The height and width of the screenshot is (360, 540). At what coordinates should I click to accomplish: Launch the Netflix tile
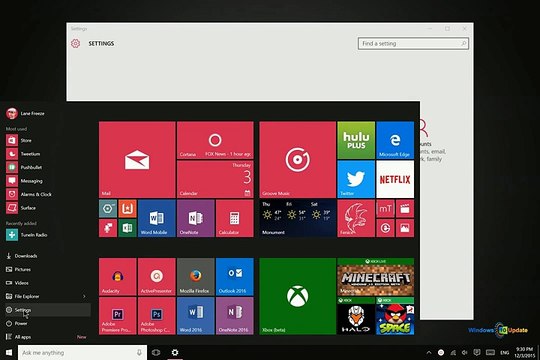[395, 179]
